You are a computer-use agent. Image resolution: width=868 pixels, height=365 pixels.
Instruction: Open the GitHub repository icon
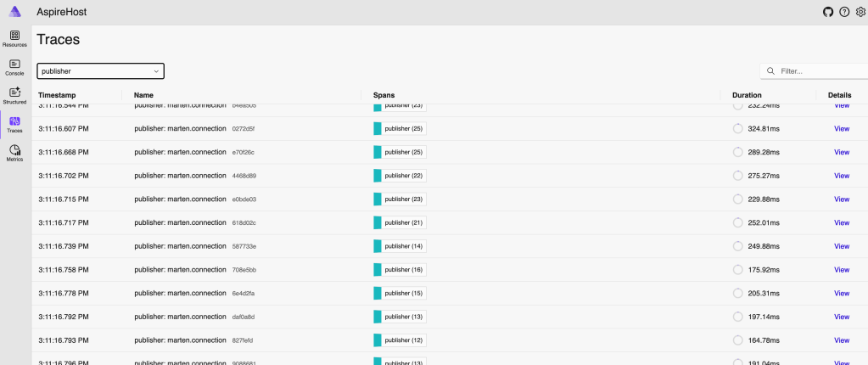(x=828, y=12)
